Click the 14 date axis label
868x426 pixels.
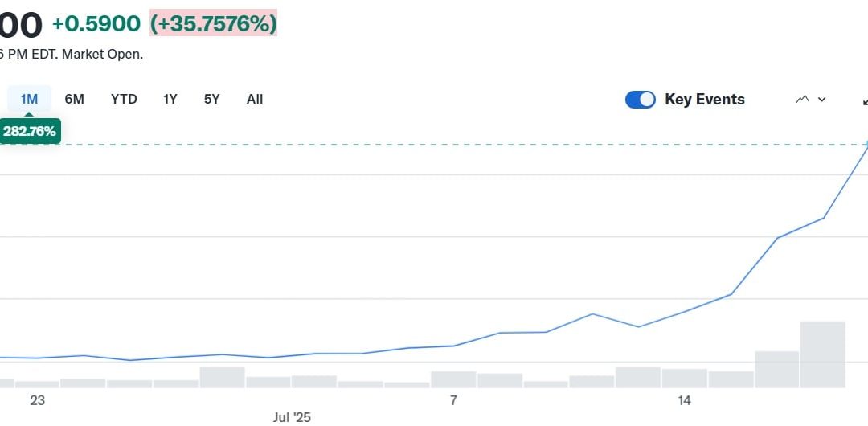tap(684, 400)
